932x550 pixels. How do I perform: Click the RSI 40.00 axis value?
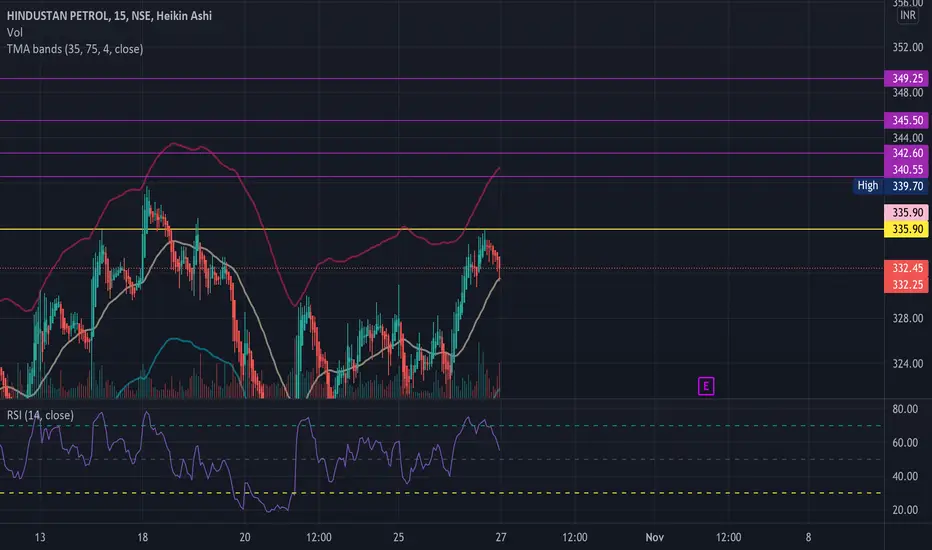(x=905, y=476)
